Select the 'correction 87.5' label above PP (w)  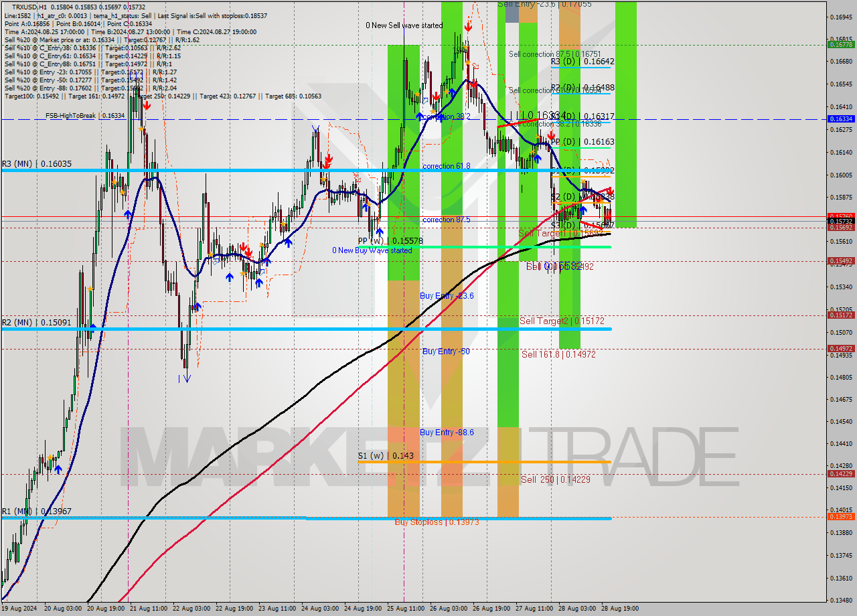click(446, 220)
